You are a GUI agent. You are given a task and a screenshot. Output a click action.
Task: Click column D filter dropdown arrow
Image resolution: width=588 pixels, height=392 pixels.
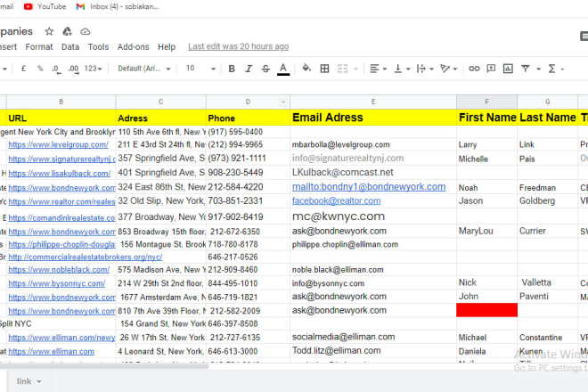[283, 102]
